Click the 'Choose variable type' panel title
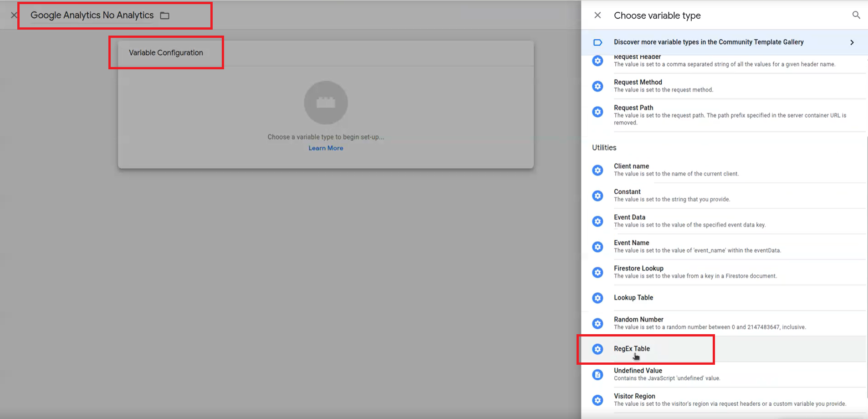The height and width of the screenshot is (419, 868). 657,16
